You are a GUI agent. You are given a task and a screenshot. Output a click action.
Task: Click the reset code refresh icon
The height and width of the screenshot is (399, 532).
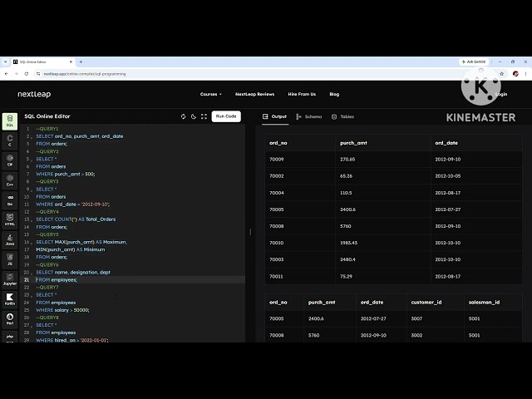click(x=183, y=116)
